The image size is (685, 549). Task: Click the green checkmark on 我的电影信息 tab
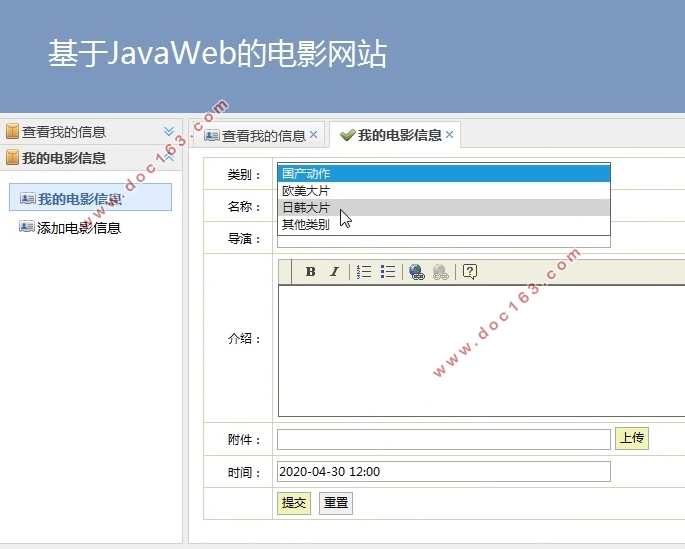(347, 135)
